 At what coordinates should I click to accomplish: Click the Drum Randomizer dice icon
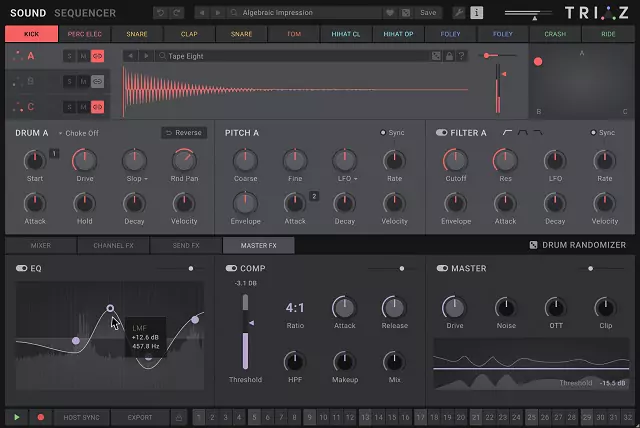(x=533, y=245)
